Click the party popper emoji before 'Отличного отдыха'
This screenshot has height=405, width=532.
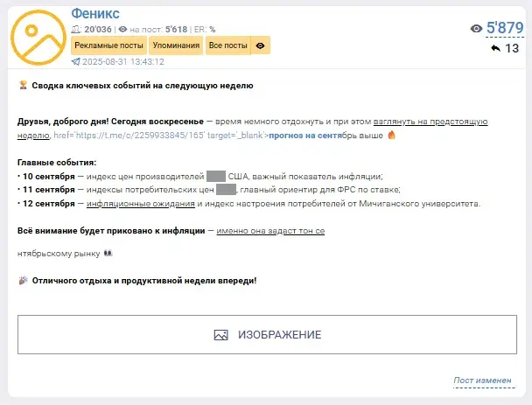pyautogui.click(x=23, y=281)
